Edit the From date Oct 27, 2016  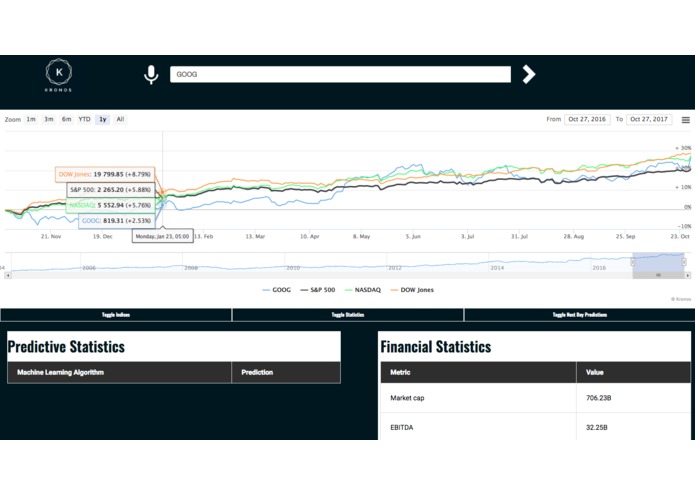(587, 119)
